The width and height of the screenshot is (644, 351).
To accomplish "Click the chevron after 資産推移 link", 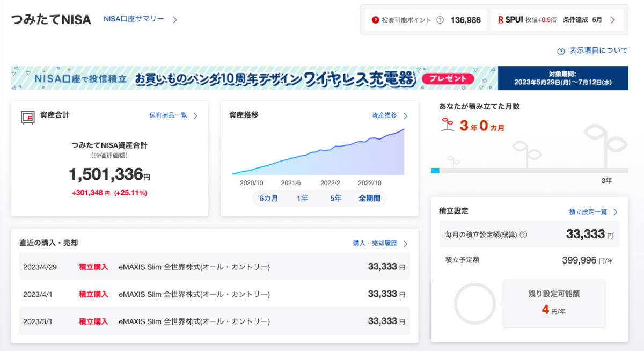I will [x=405, y=116].
